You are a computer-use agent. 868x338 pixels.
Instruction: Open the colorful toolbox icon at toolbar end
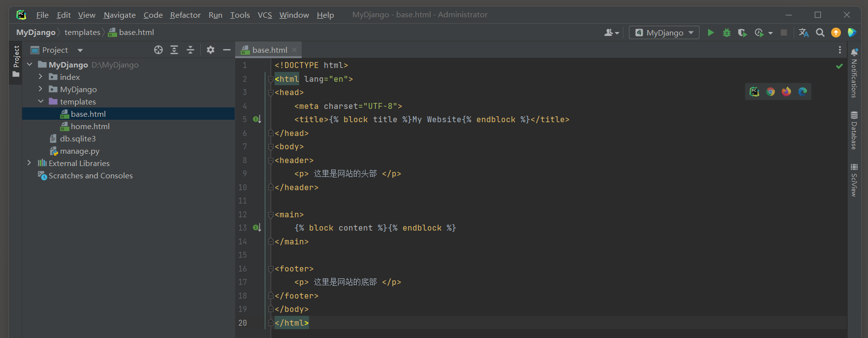[x=852, y=33]
